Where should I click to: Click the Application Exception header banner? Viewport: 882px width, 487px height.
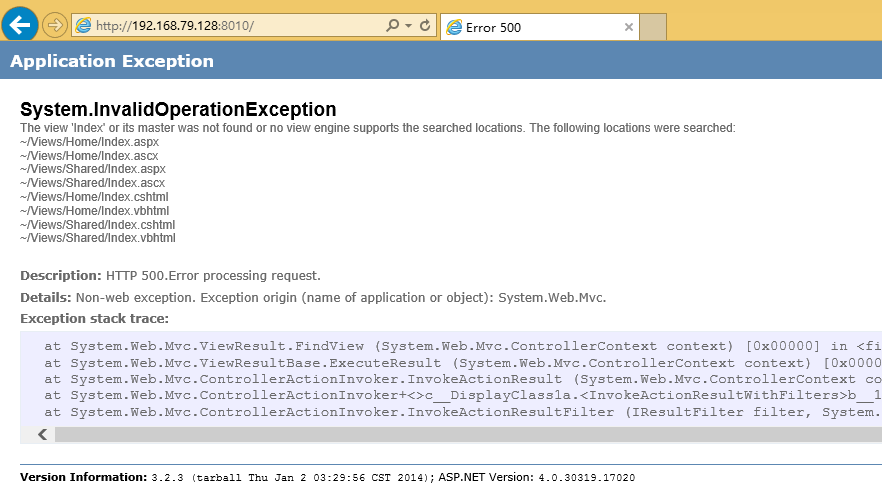pos(441,60)
